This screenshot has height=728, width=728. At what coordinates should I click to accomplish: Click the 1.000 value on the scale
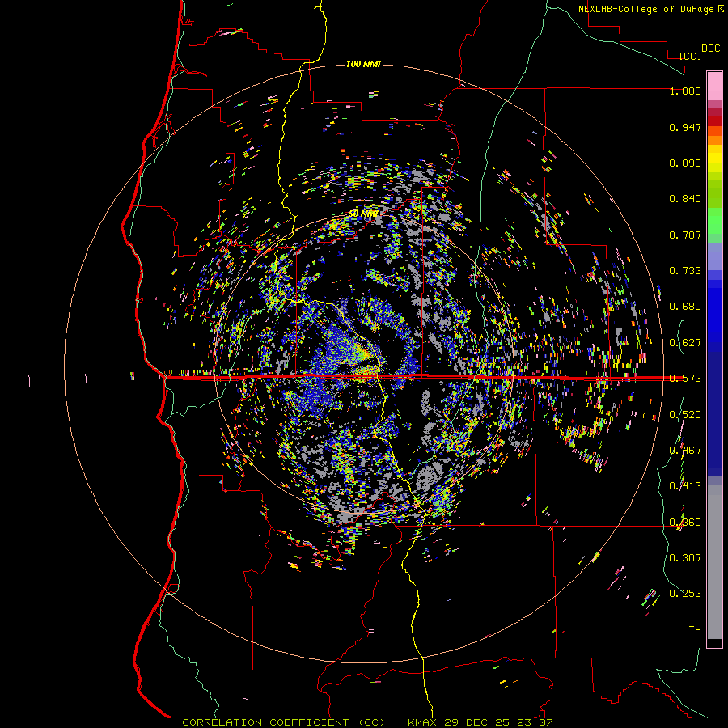(x=685, y=91)
